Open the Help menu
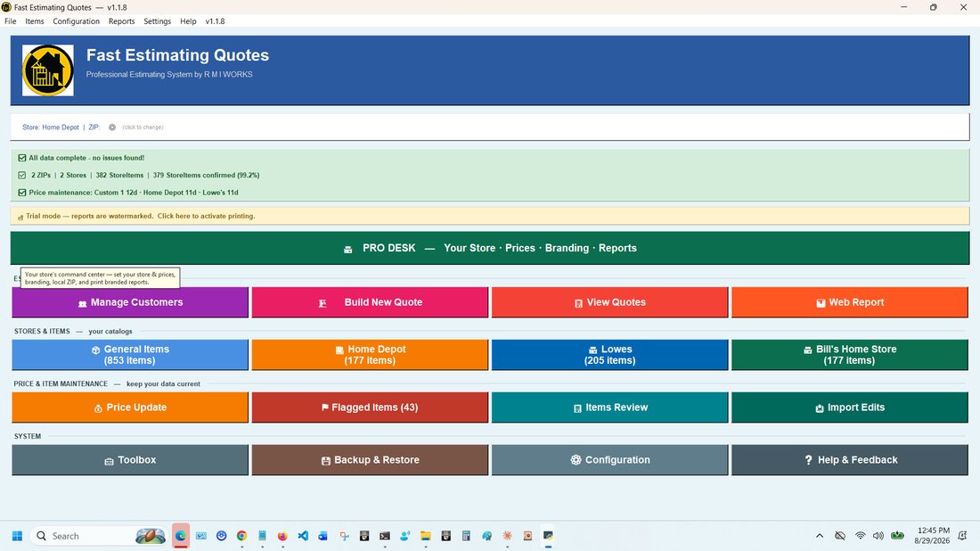The height and width of the screenshot is (551, 980). [188, 21]
